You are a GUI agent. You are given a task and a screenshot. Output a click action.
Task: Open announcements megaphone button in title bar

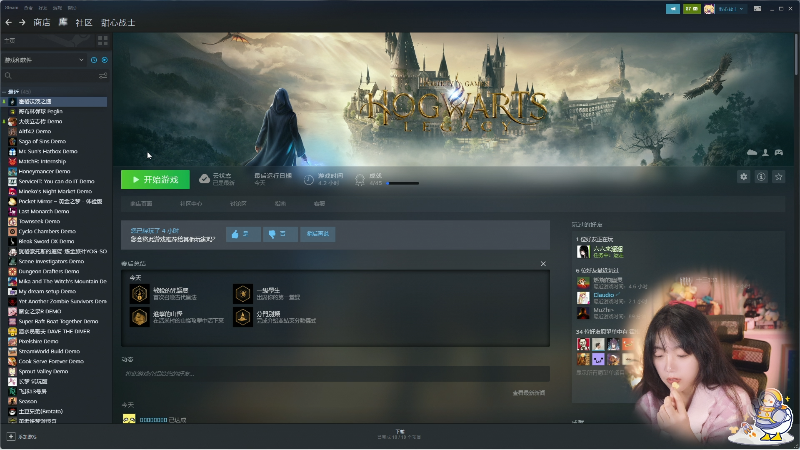(673, 9)
